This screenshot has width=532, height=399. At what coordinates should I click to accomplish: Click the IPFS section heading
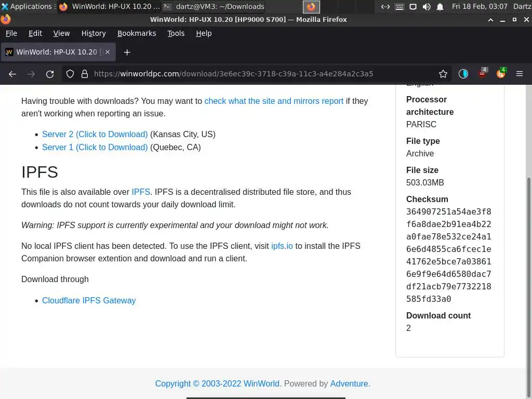click(x=39, y=172)
